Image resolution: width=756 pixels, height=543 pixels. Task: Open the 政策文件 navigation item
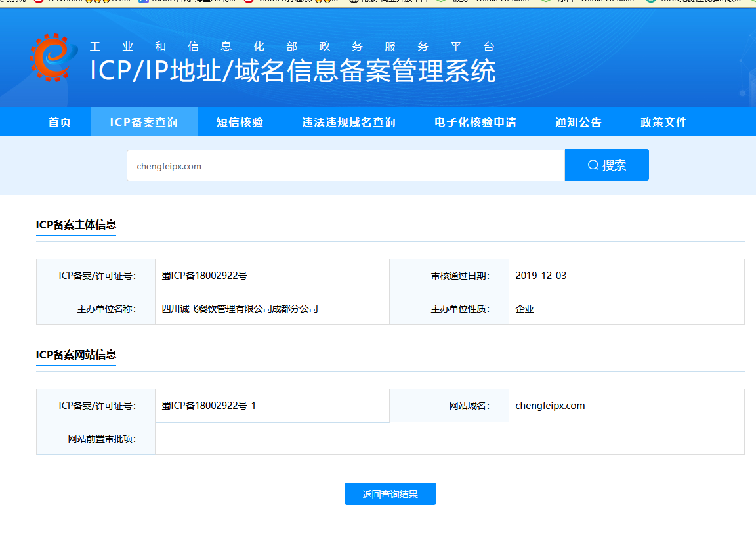pyautogui.click(x=663, y=122)
